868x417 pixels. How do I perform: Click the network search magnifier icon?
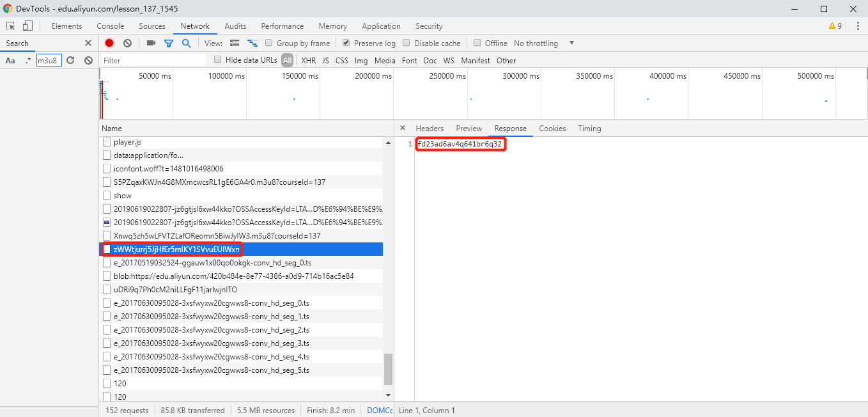pyautogui.click(x=186, y=43)
